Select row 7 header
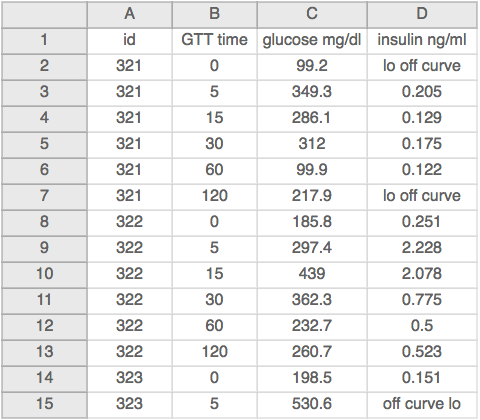 click(44, 197)
